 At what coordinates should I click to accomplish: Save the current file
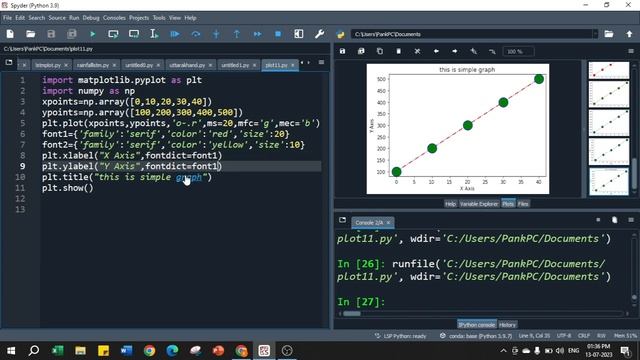point(51,34)
